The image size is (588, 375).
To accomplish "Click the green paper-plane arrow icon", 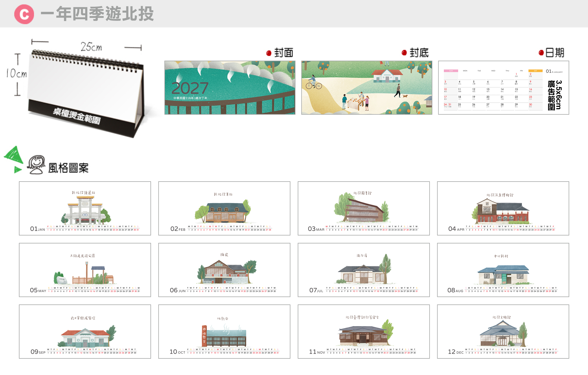I will click(x=14, y=159).
